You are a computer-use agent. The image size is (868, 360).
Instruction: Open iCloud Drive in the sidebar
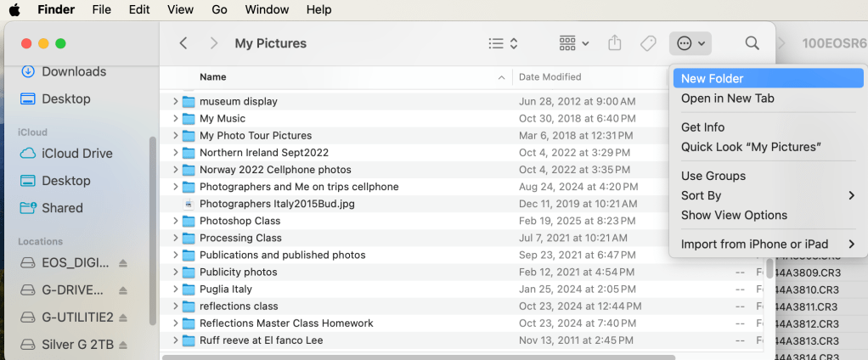tap(76, 154)
